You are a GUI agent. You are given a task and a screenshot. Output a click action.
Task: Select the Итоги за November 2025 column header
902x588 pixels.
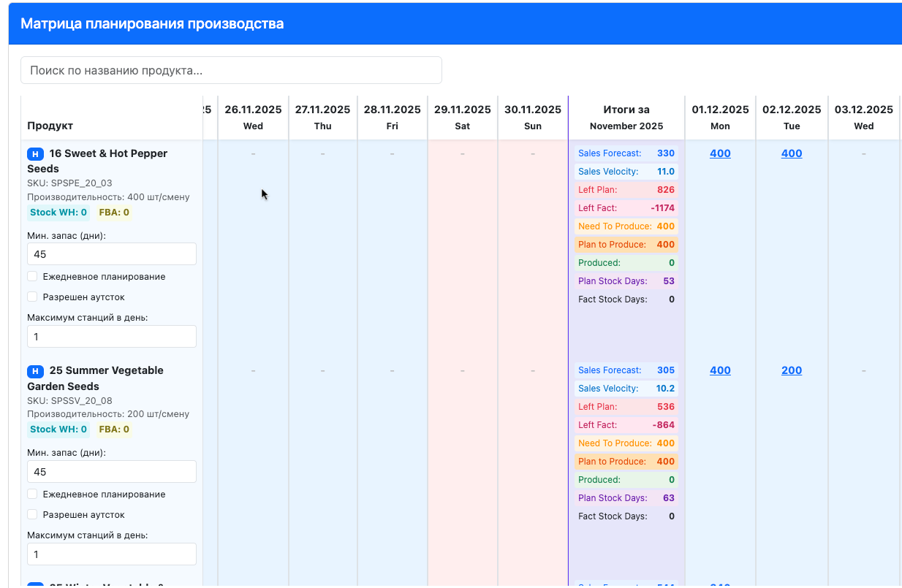[626, 118]
